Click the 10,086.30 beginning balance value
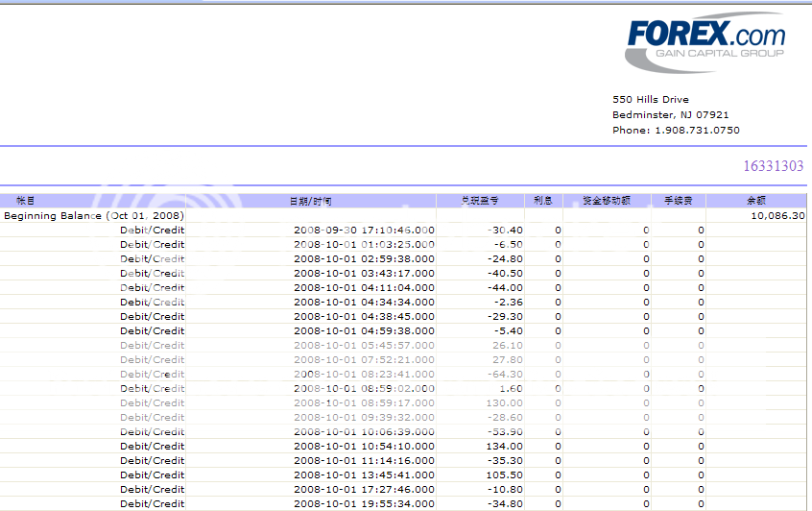Viewport: 812px width, 511px height. click(777, 215)
